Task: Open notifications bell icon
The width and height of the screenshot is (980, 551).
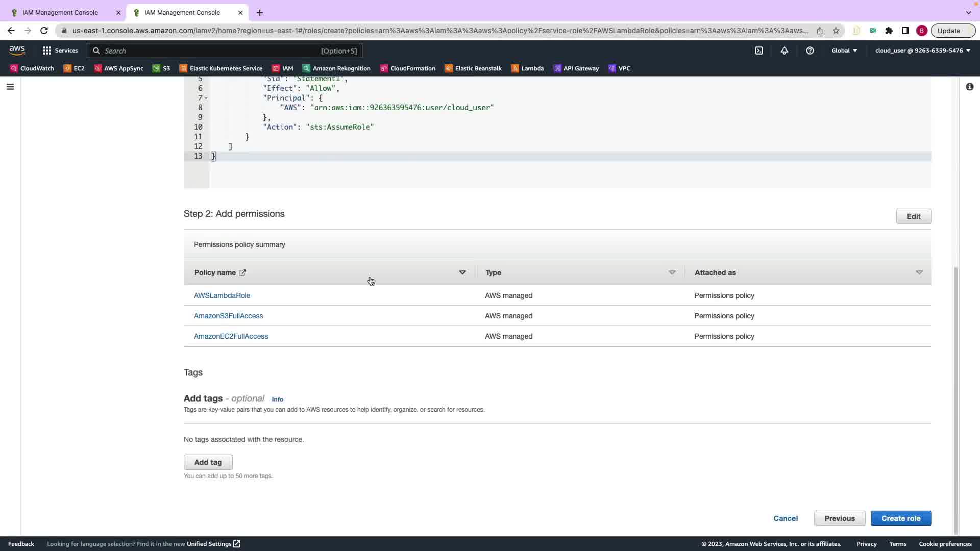Action: tap(785, 51)
